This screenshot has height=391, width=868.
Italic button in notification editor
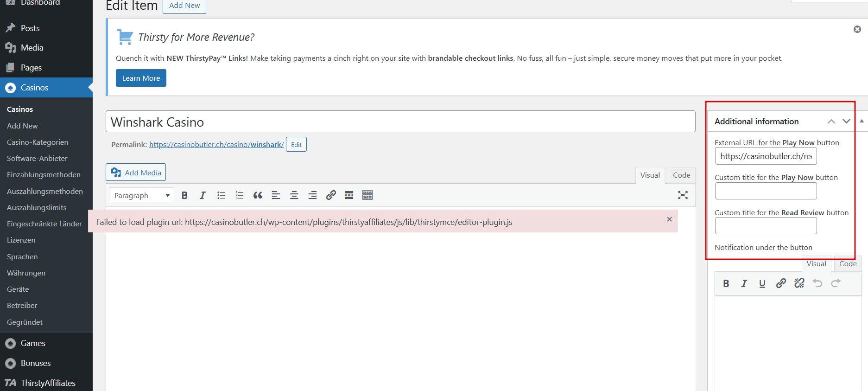744,283
